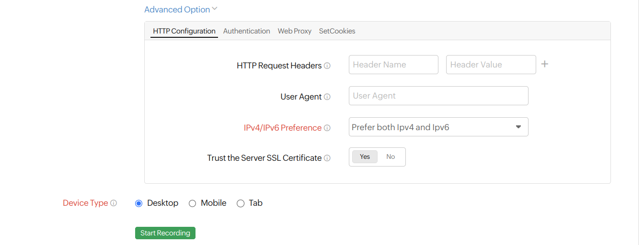The height and width of the screenshot is (245, 644).
Task: Open the IPv4/IPv6 Preference dropdown
Action: [x=438, y=127]
